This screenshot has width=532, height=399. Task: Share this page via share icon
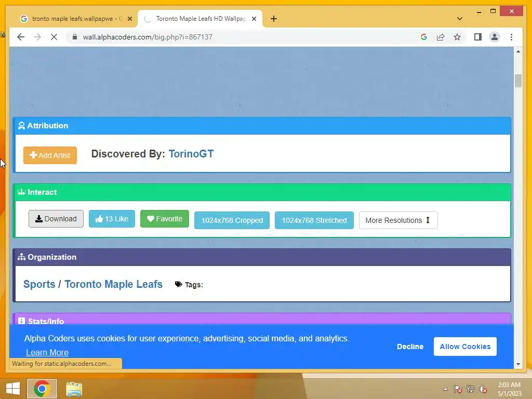click(x=441, y=37)
